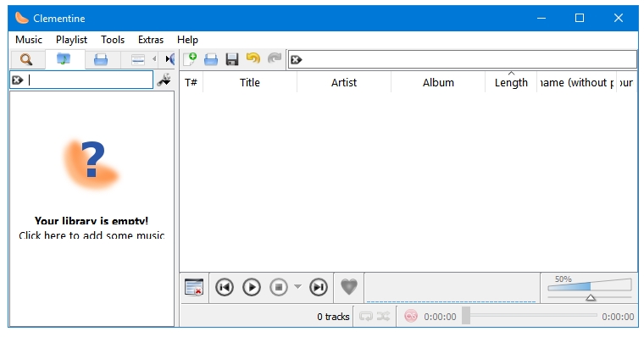Sort playlist by the Artist column
Screen dimensions: 644x337
click(x=344, y=82)
